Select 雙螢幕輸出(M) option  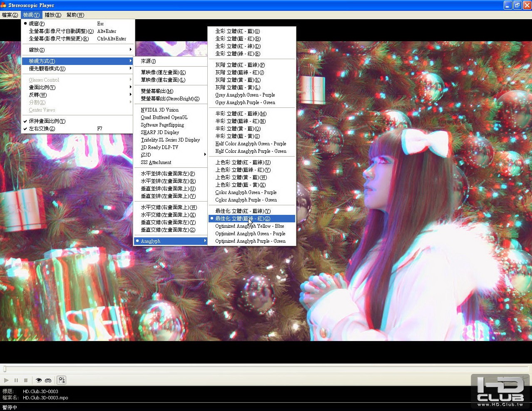pyautogui.click(x=171, y=91)
